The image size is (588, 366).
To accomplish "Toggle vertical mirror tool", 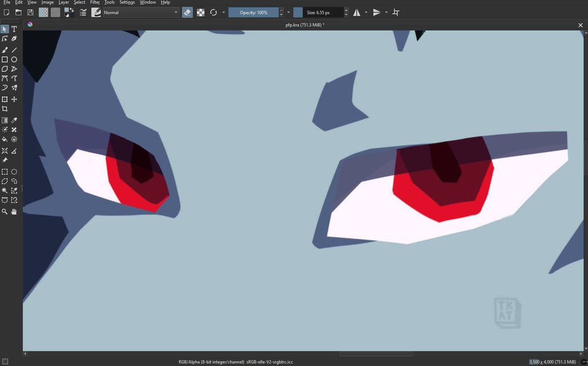I will point(377,12).
